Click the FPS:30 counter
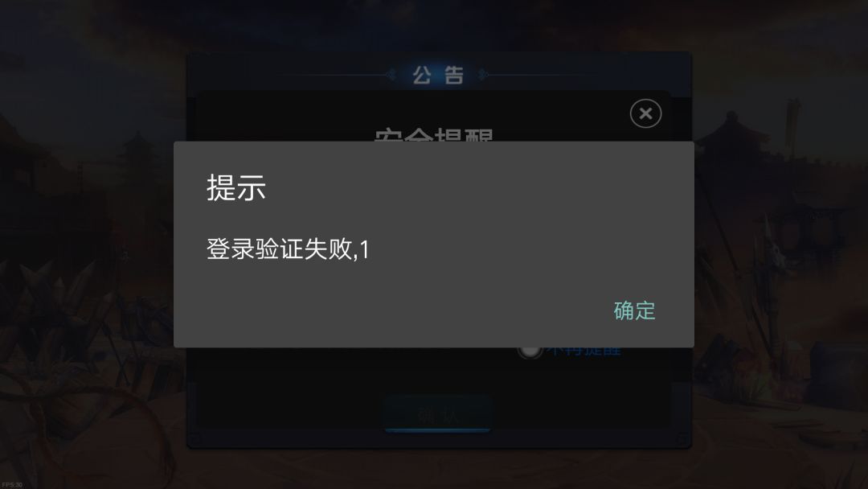 pyautogui.click(x=11, y=484)
